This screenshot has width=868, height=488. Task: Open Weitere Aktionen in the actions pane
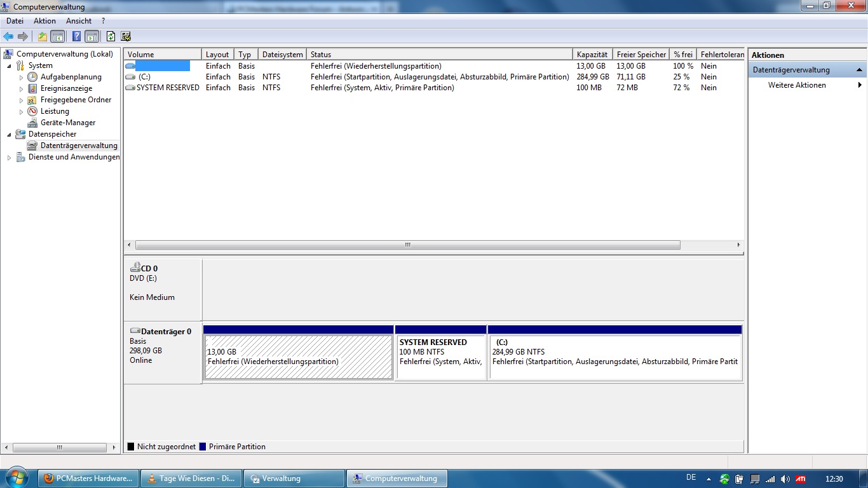[x=797, y=85]
